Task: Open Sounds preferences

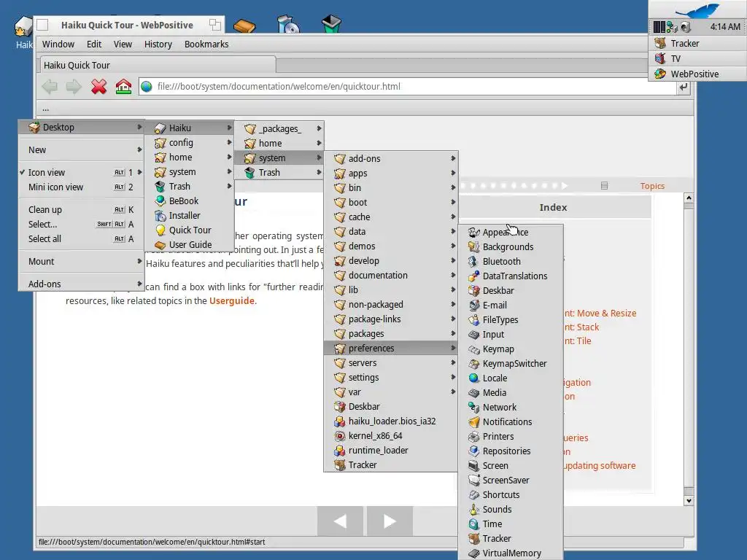Action: pyautogui.click(x=511, y=510)
